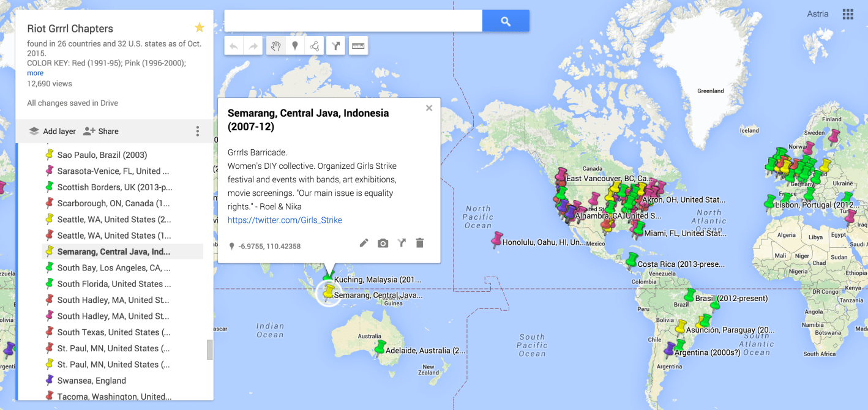
Task: Select the Add marker tool
Action: coord(295,45)
